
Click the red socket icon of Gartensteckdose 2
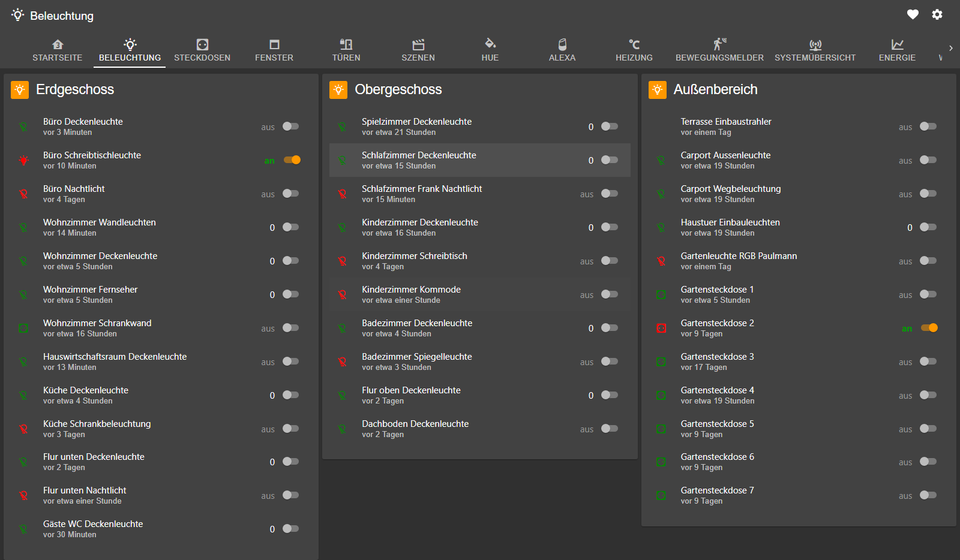[x=661, y=328]
